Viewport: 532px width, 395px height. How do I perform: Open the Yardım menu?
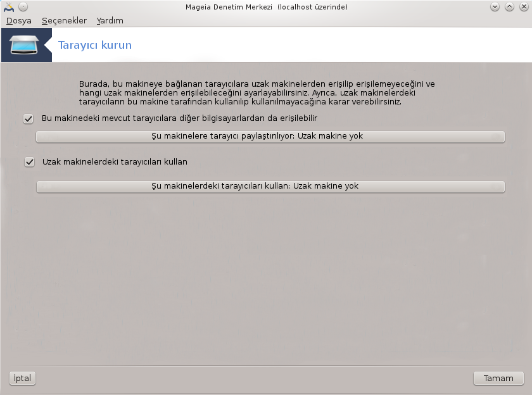(x=110, y=21)
